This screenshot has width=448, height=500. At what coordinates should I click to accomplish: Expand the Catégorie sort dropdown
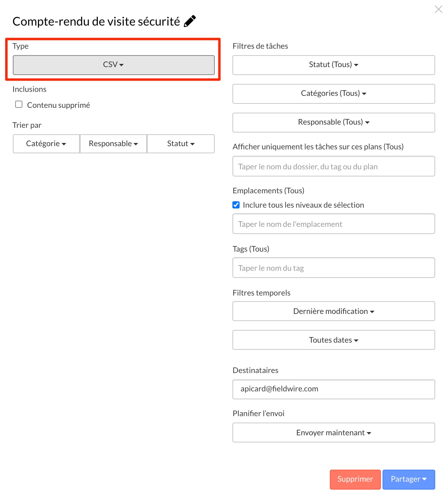point(46,144)
